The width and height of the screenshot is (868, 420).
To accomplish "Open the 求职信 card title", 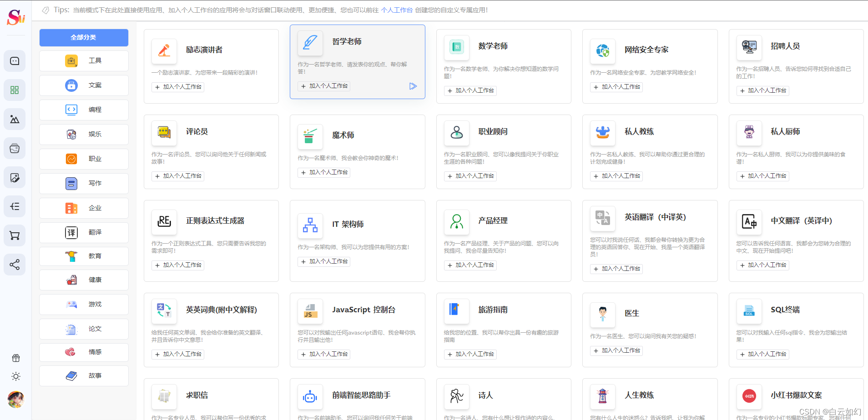I will pyautogui.click(x=197, y=395).
